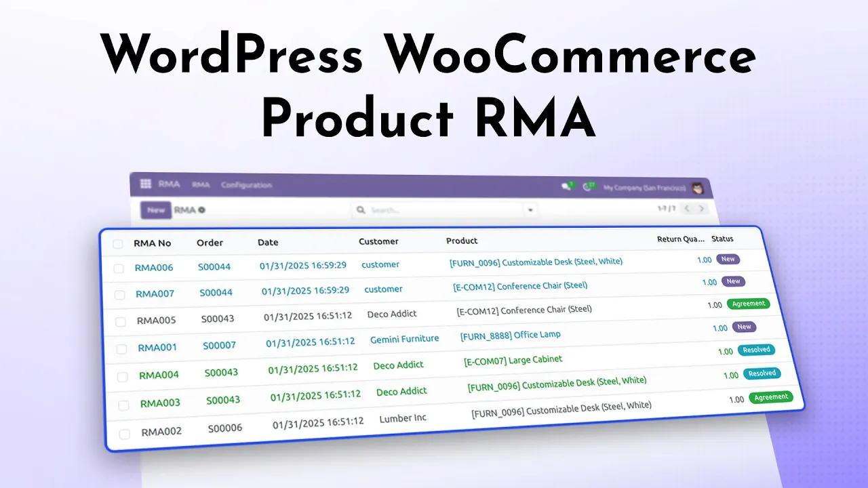Open the RMA menu item
The height and width of the screenshot is (488, 868).
201,184
